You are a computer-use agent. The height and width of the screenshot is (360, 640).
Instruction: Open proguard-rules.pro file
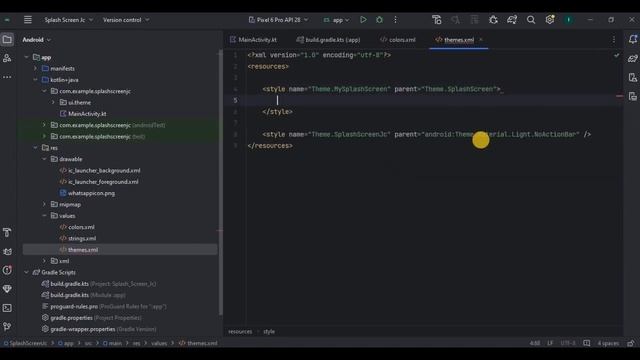(104, 306)
